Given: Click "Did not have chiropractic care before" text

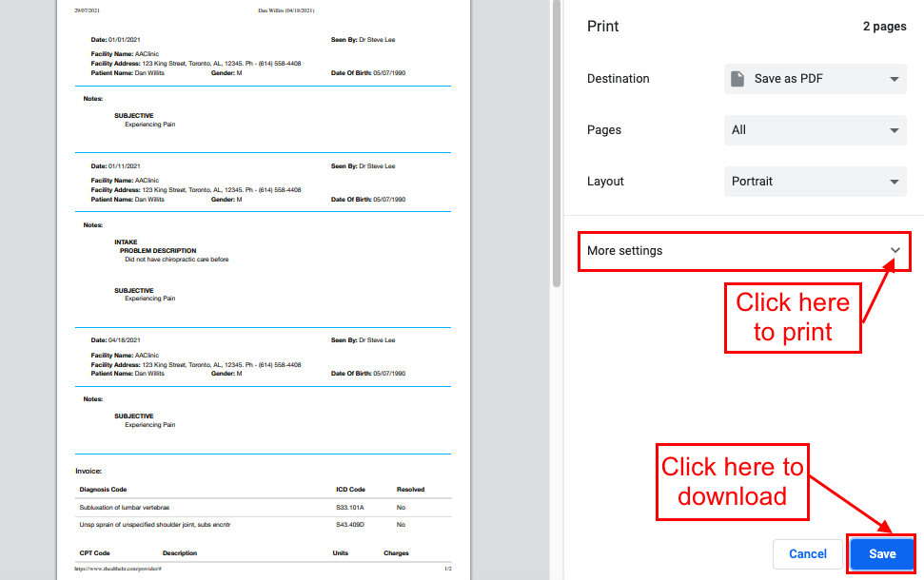Looking at the screenshot, I should pyautogui.click(x=177, y=260).
